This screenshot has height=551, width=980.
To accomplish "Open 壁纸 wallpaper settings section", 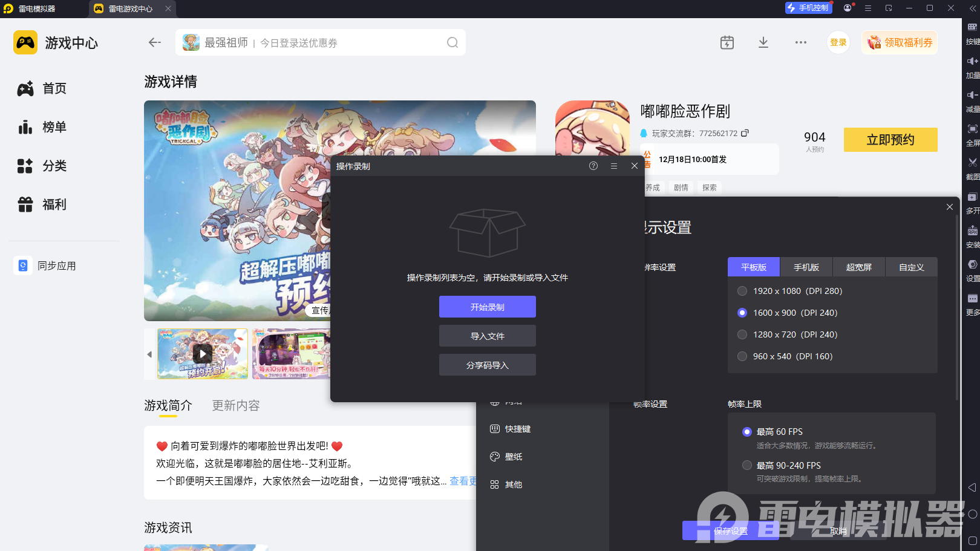I will [x=506, y=457].
